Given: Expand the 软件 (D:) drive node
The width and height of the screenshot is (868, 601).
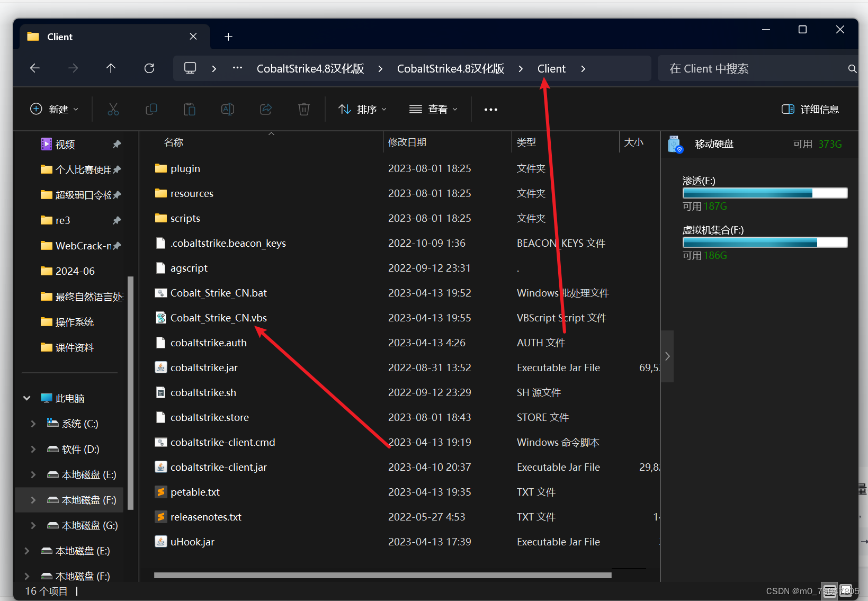Looking at the screenshot, I should tap(33, 449).
